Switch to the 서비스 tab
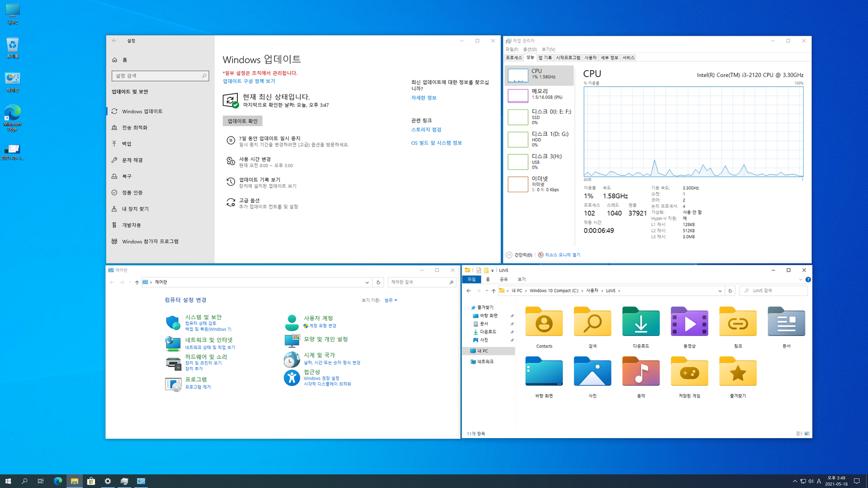 628,58
